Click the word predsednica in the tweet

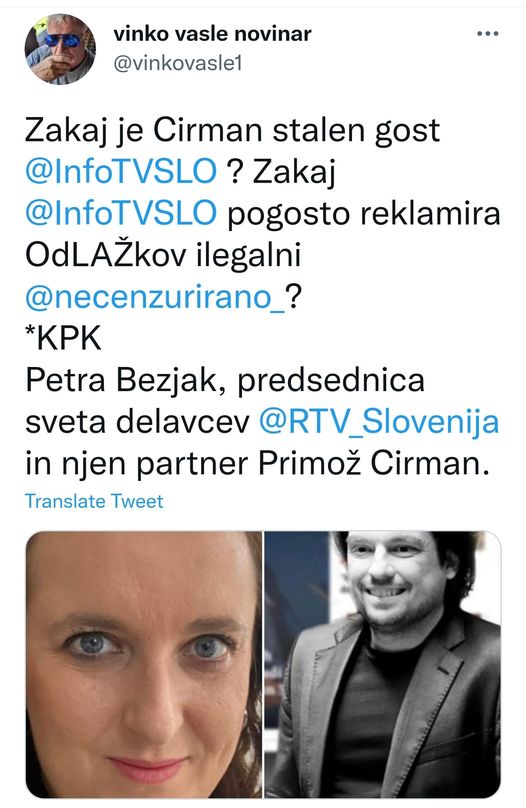(331, 381)
